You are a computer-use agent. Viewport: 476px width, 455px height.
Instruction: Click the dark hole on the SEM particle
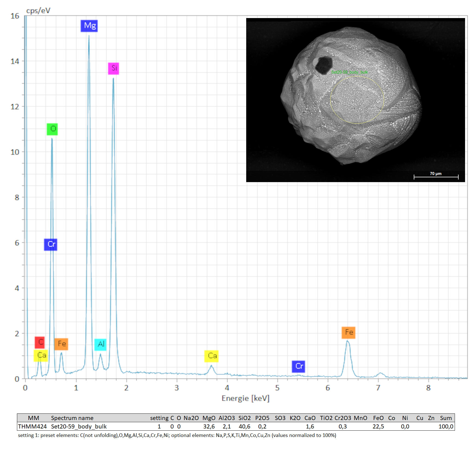324,65
